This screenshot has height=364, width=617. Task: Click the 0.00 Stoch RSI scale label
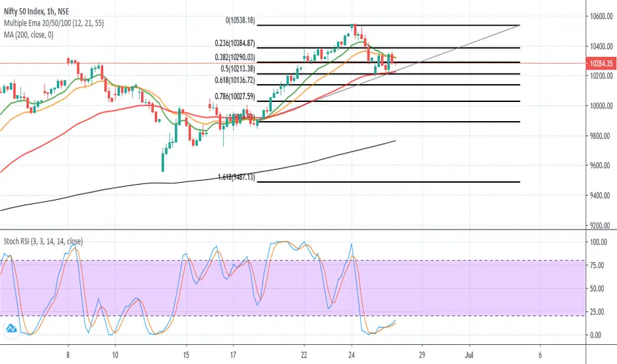pyautogui.click(x=596, y=335)
